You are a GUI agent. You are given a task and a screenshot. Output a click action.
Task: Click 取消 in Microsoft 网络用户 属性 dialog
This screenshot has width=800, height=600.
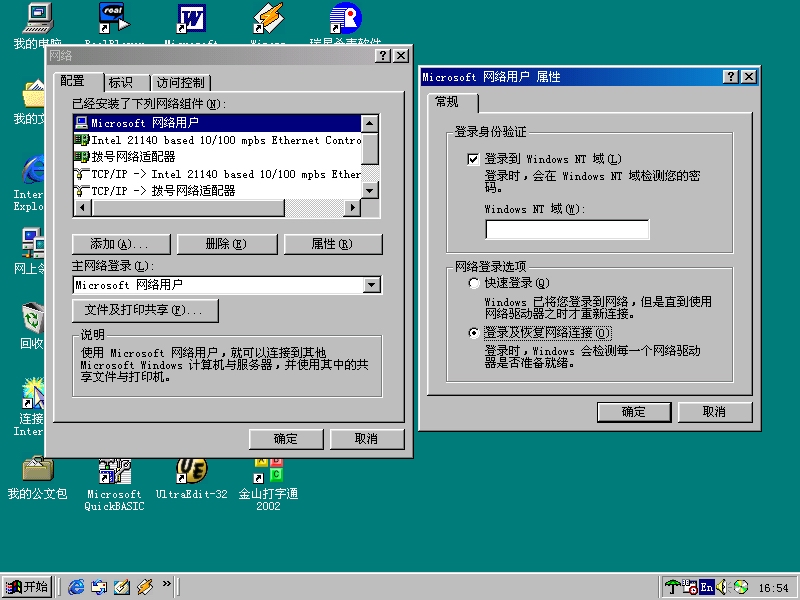click(715, 412)
